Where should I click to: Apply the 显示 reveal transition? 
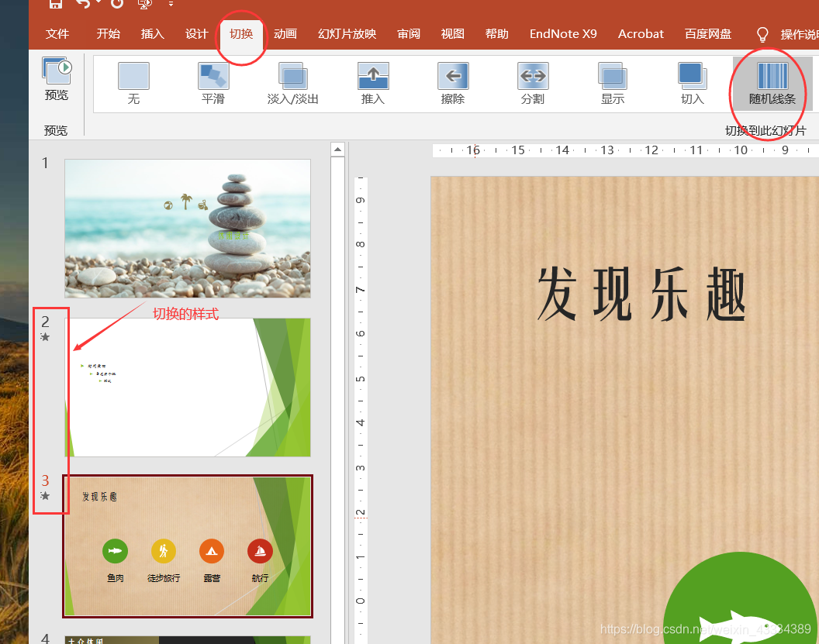click(x=613, y=84)
